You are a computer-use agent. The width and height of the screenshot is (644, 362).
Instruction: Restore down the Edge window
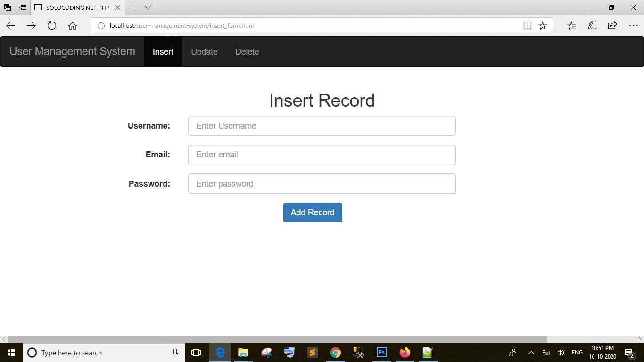(611, 8)
